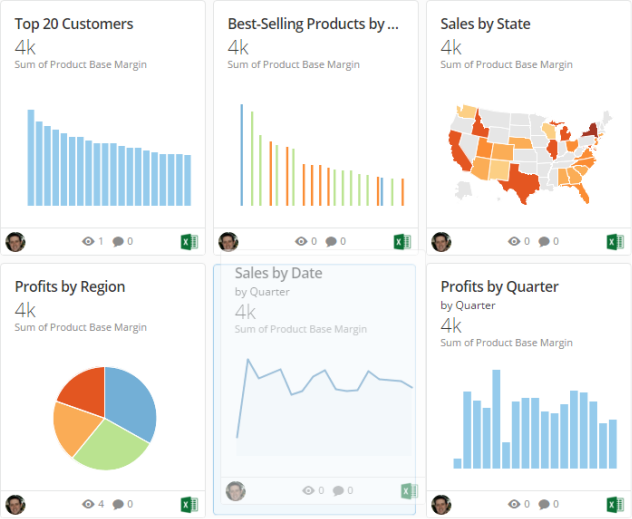Click the dark orange slice of the pie chart
Image resolution: width=632 pixels, height=519 pixels.
click(87, 389)
